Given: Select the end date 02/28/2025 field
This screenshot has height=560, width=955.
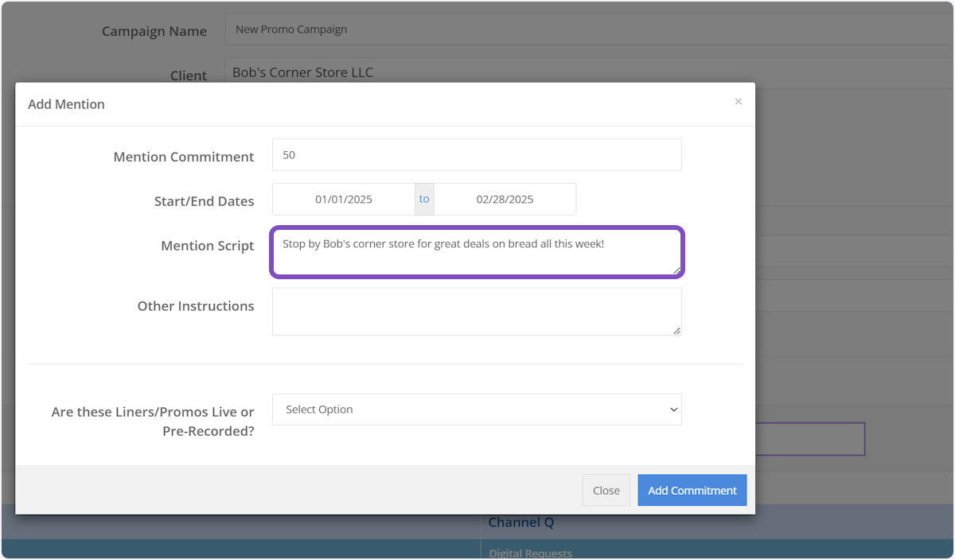Looking at the screenshot, I should pyautogui.click(x=505, y=200).
